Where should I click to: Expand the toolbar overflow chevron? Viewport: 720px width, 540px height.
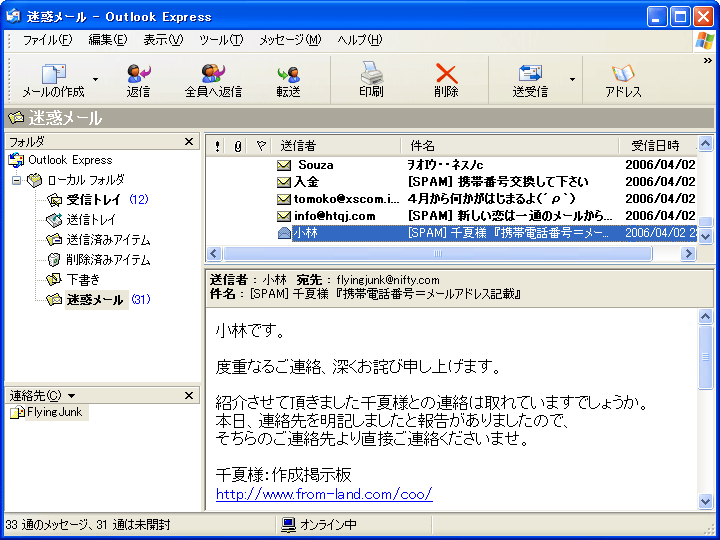pyautogui.click(x=707, y=61)
